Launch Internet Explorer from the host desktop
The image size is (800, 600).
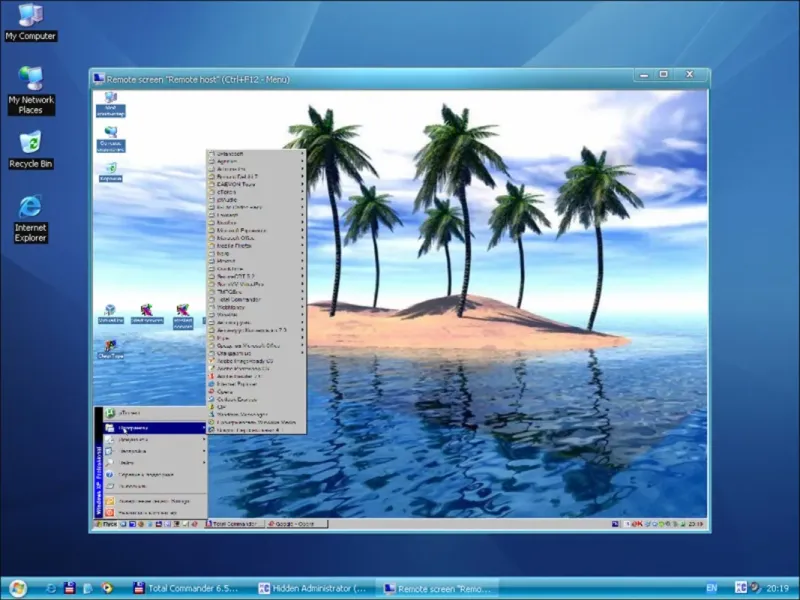tap(30, 207)
